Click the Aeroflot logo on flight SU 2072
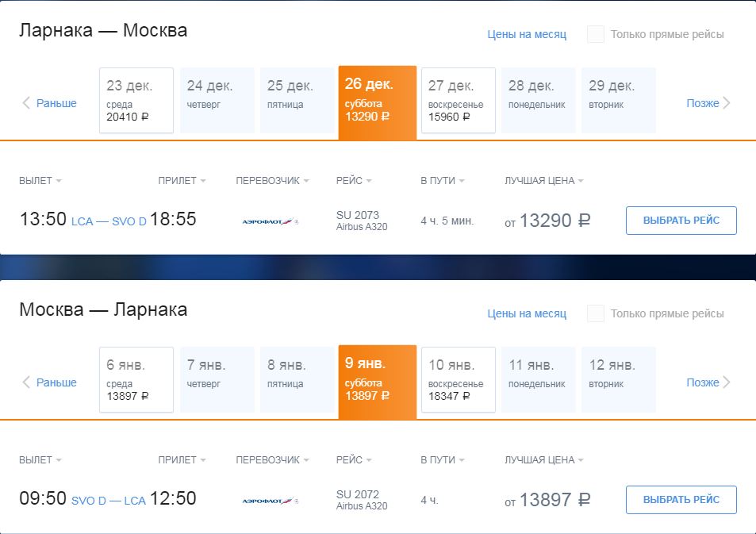 [x=270, y=501]
